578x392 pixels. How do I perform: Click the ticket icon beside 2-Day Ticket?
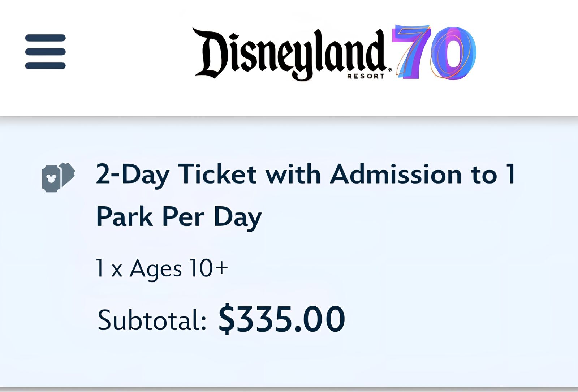[58, 177]
